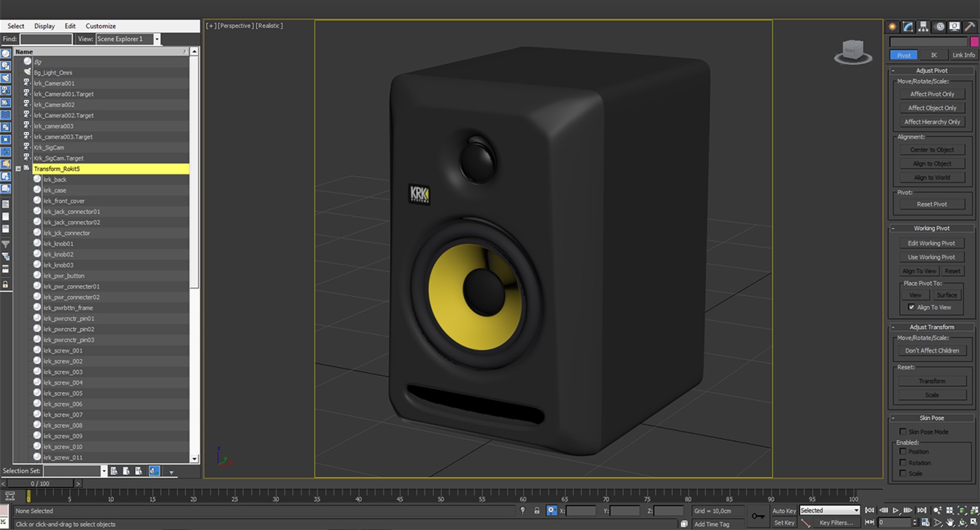The height and width of the screenshot is (530, 980).
Task: Click the Zoom Extents All Selected icon
Action: (974, 510)
